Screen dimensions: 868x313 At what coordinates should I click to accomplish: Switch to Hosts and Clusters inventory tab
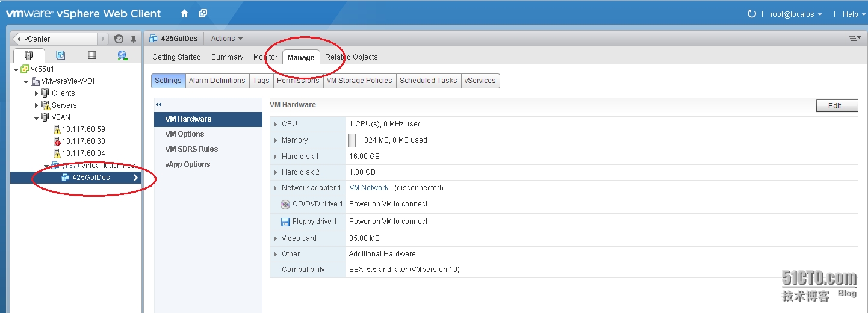[29, 55]
